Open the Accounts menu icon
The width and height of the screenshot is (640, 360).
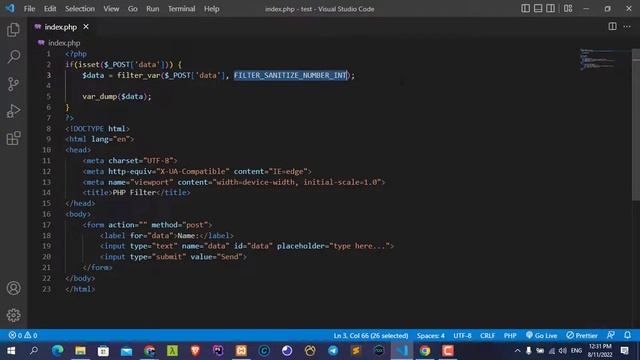tap(13, 288)
